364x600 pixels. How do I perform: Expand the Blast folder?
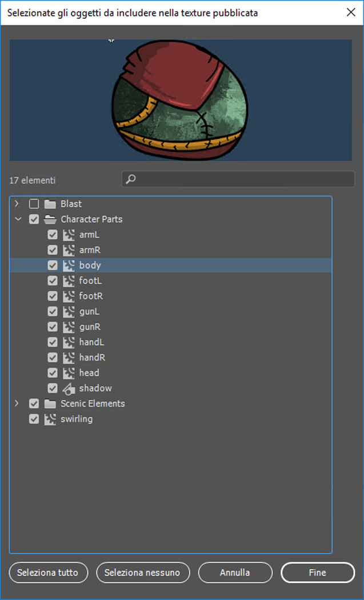(x=17, y=203)
